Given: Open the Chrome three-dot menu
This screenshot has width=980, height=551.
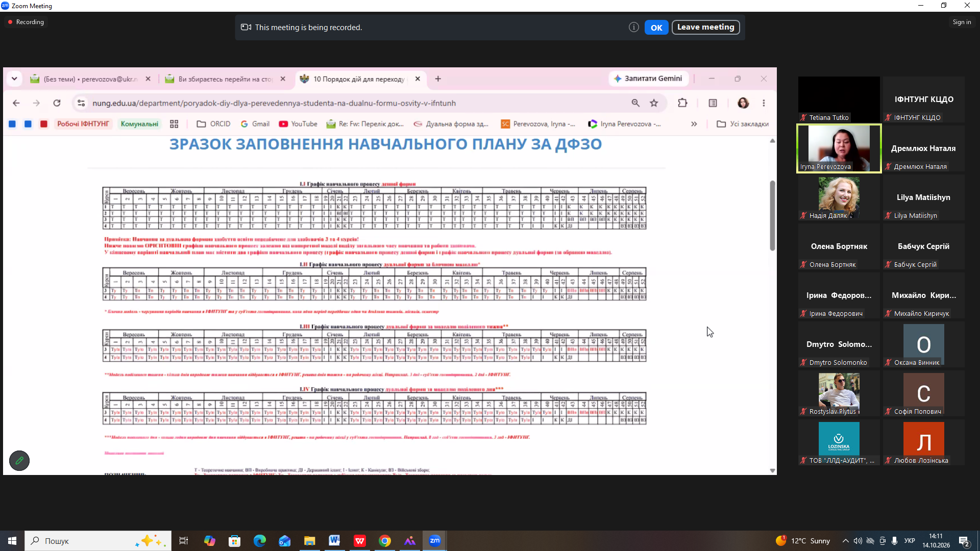Looking at the screenshot, I should click(764, 103).
